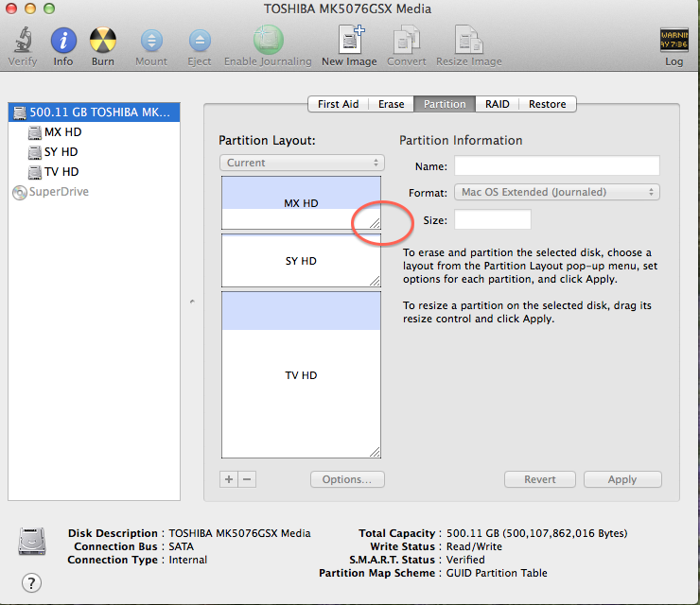Switch to the First Aid tab
Viewport: 700px width, 605px height.
pyautogui.click(x=338, y=104)
